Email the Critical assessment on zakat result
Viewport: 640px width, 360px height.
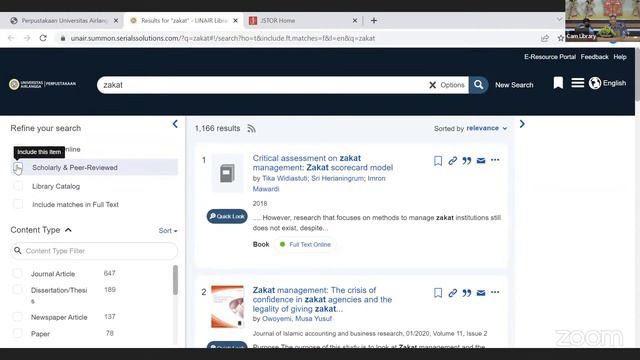(x=481, y=161)
